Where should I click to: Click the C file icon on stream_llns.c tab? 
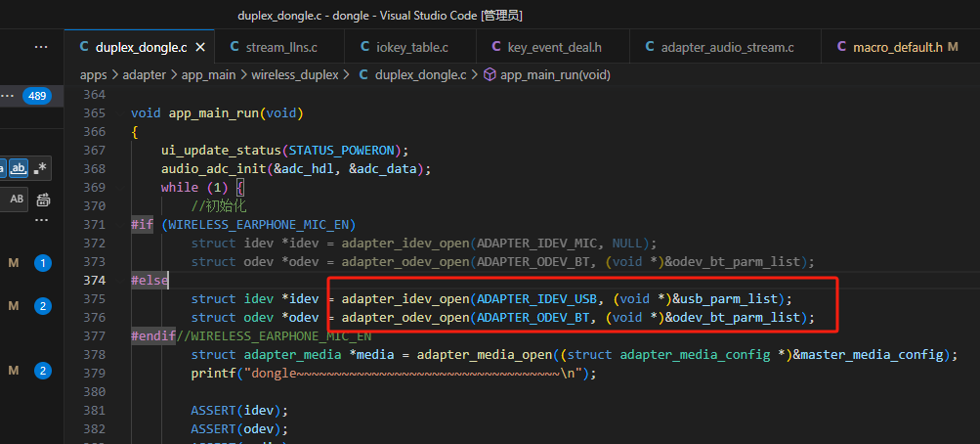click(x=234, y=47)
